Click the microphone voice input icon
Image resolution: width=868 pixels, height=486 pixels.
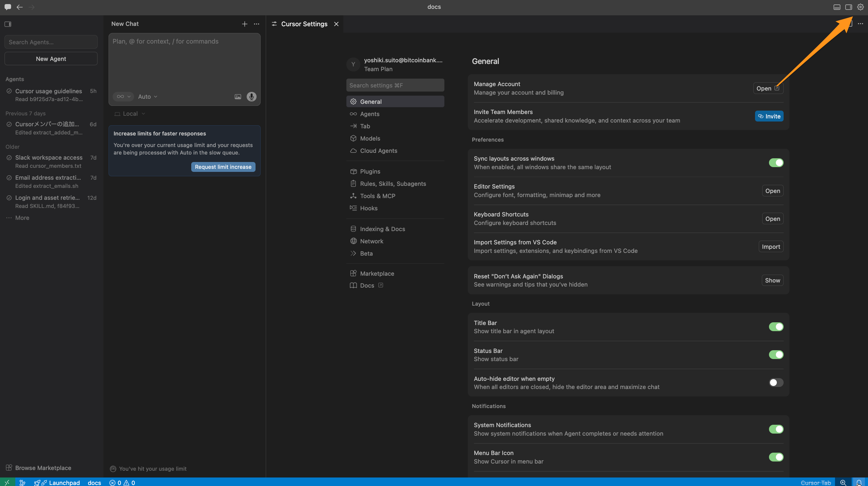(251, 97)
